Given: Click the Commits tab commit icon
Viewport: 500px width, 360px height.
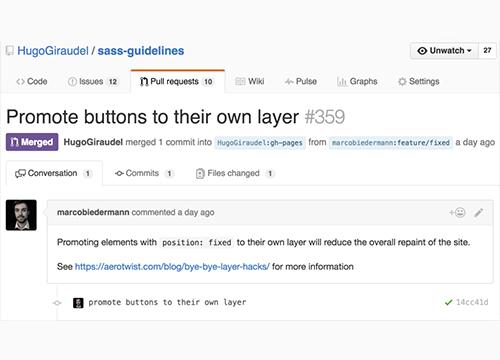Looking at the screenshot, I should 119,174.
